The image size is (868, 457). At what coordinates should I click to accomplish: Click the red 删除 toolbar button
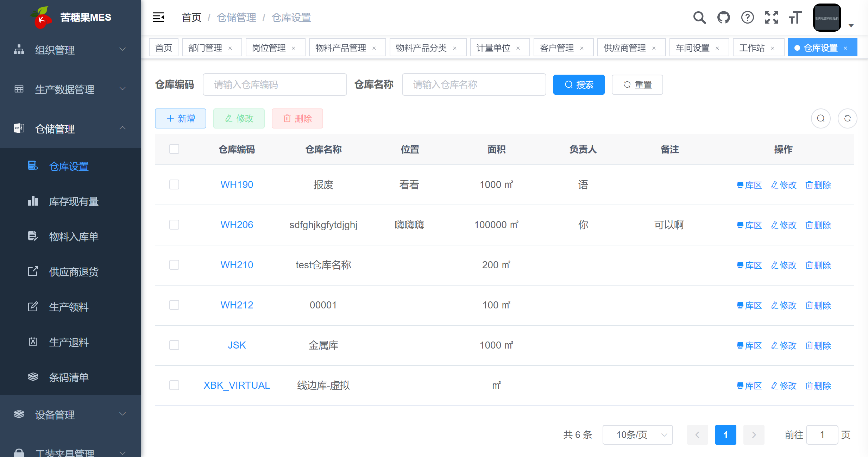pyautogui.click(x=297, y=118)
